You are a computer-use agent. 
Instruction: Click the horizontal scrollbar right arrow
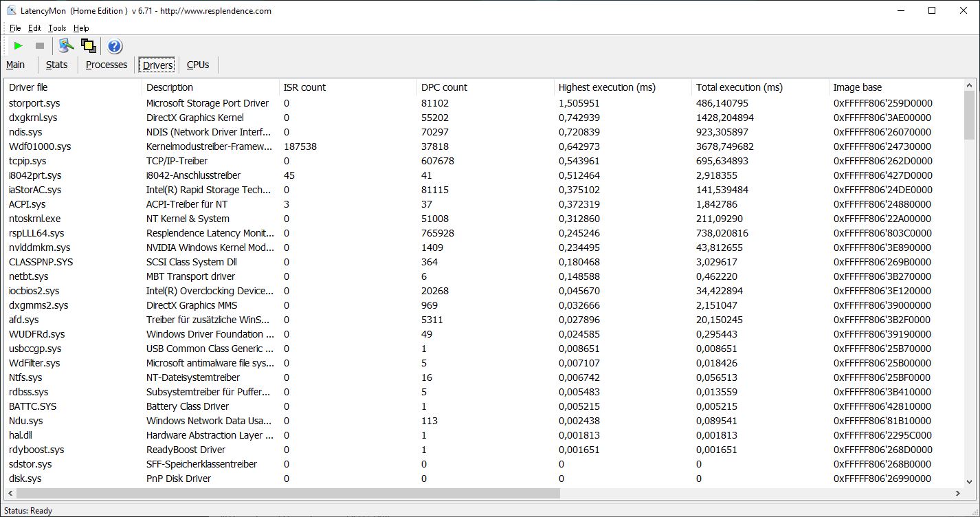(958, 494)
